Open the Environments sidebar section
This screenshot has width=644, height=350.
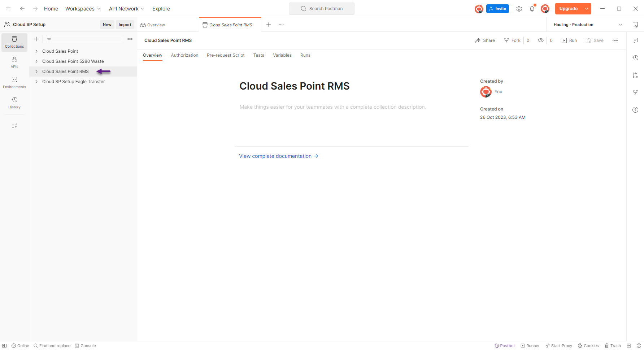14,83
